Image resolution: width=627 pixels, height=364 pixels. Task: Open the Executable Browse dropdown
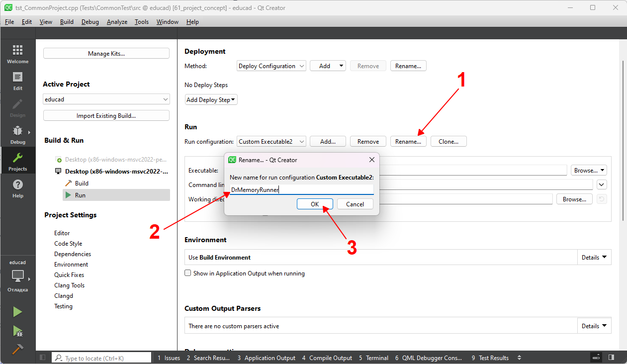coord(589,170)
